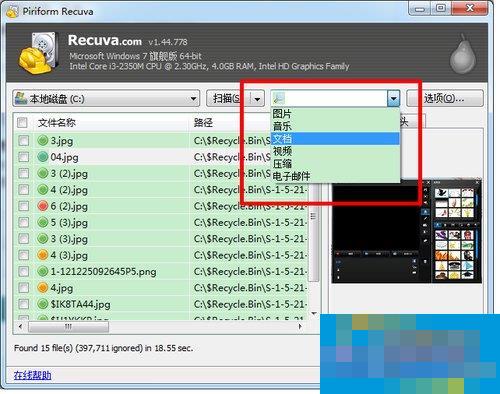Viewport: 500px width, 394px height.
Task: Click the red status dot beside 6 (2).jpg
Action: coord(43,206)
